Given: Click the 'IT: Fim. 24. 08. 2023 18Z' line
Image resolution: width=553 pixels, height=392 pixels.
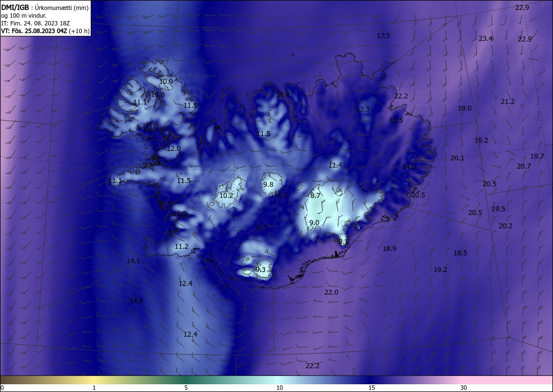Looking at the screenshot, I should pyautogui.click(x=35, y=23).
